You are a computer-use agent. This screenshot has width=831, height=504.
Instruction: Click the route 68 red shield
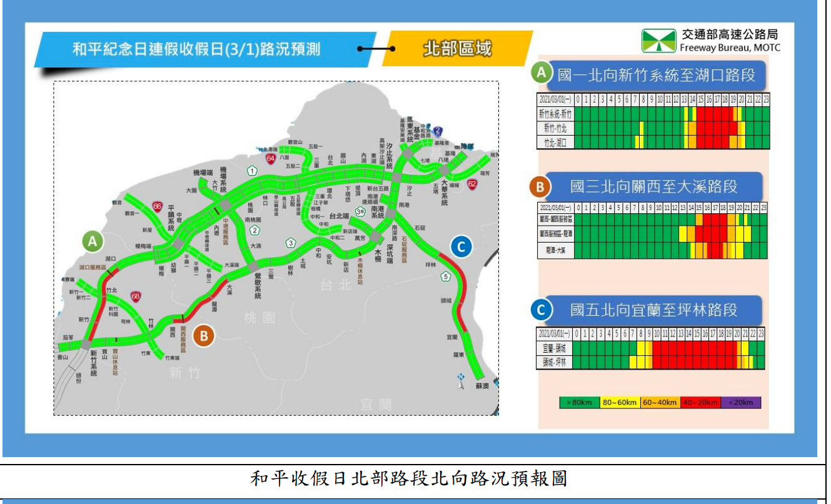point(136,295)
